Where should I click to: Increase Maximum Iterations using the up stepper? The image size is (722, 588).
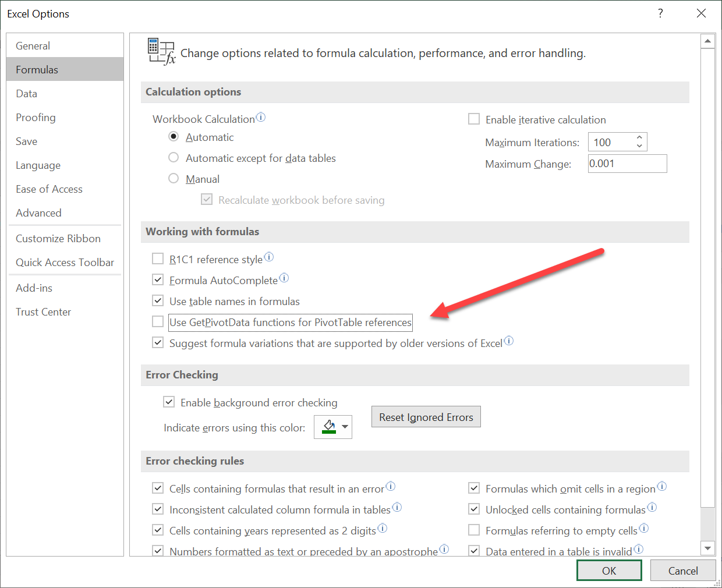(x=638, y=137)
